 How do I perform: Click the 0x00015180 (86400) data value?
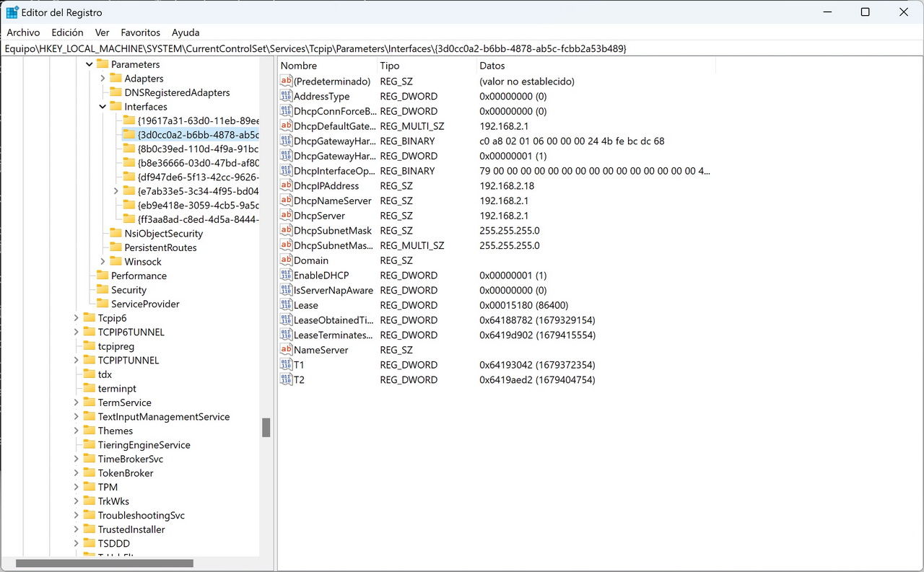pos(524,306)
